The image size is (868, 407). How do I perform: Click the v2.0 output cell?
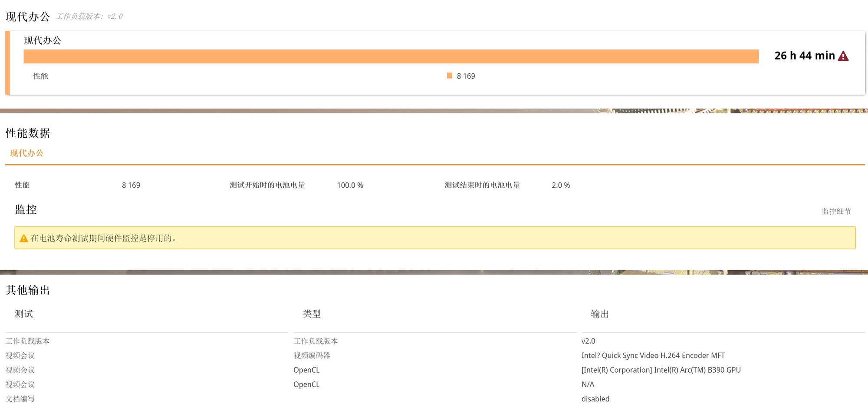coord(588,341)
